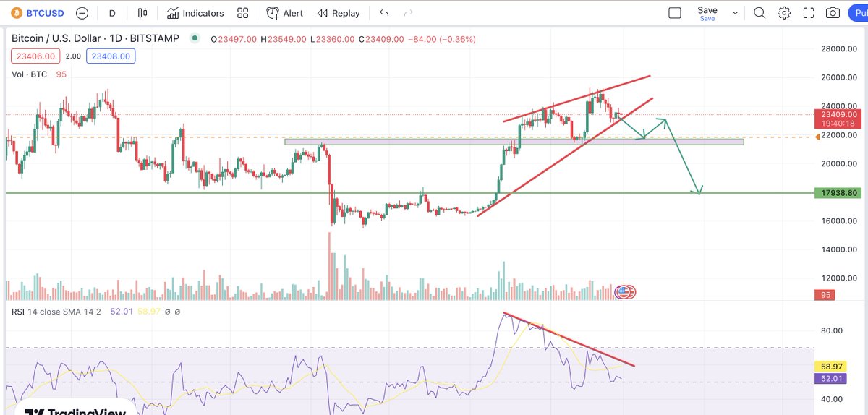Viewport: 868px width, 415px height.
Task: Click the green market status dot
Action: pyautogui.click(x=195, y=39)
